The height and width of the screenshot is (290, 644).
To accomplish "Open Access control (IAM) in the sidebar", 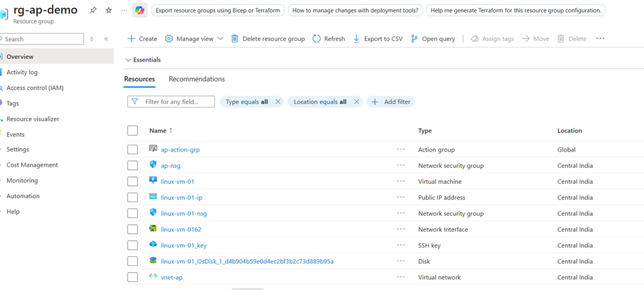I will tap(35, 88).
